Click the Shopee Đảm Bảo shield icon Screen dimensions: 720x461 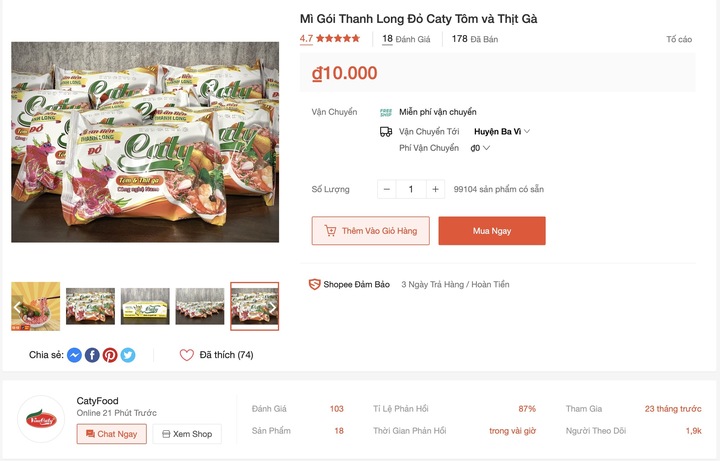pos(314,284)
